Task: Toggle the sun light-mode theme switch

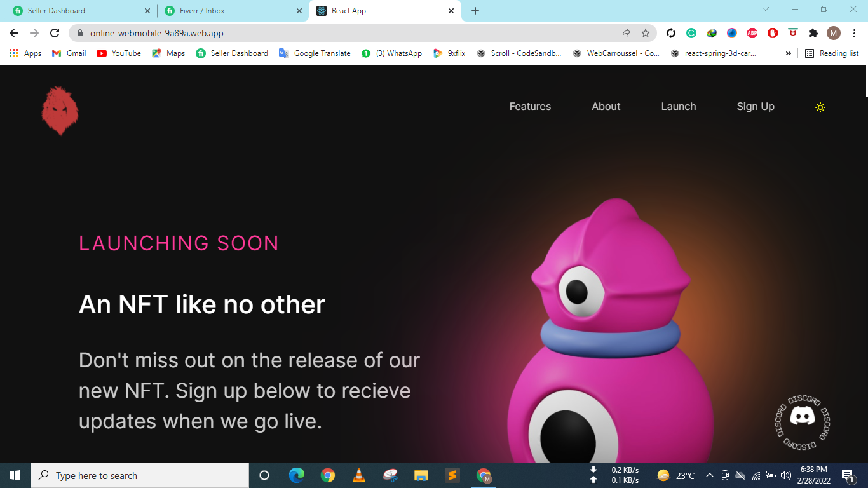Action: coord(820,107)
